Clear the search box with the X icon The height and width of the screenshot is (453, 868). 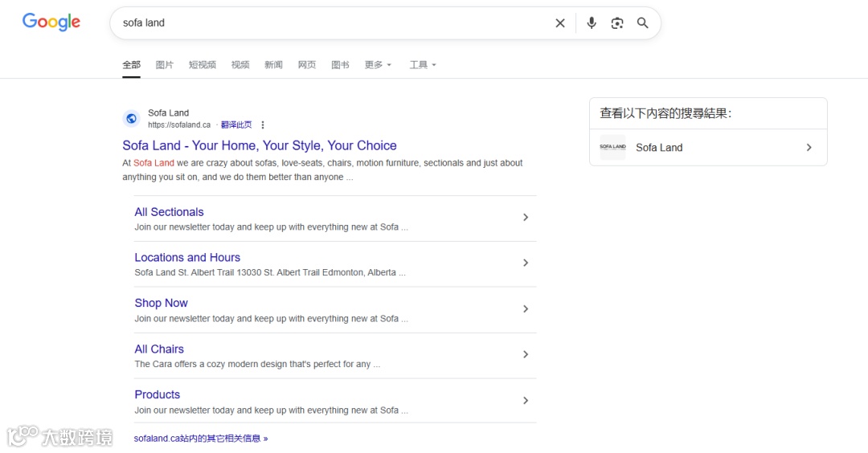tap(560, 22)
